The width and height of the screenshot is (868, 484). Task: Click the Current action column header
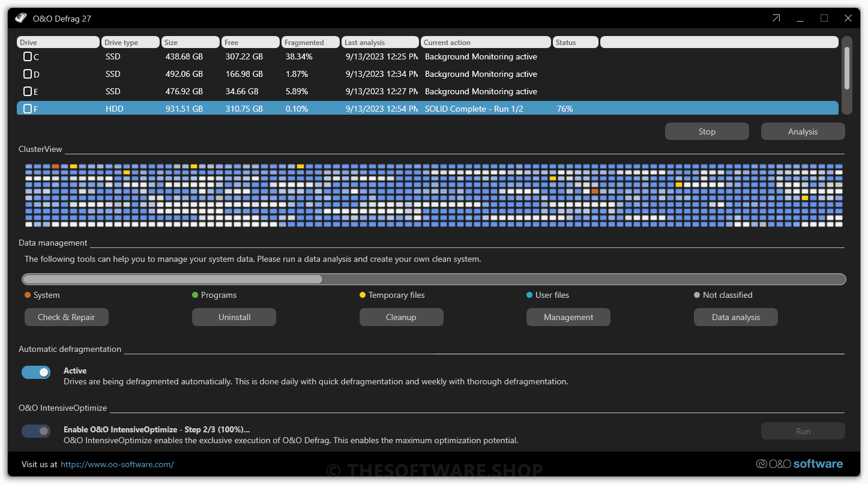point(486,42)
